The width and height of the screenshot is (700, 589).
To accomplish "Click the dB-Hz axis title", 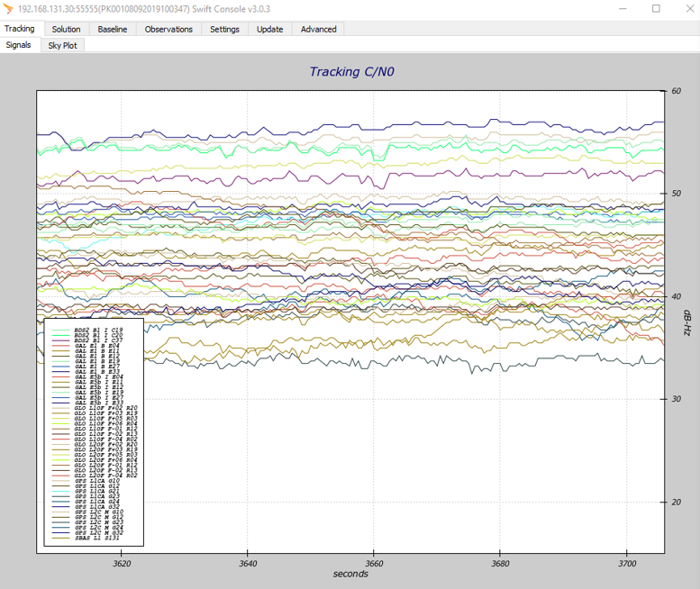I will [x=687, y=322].
